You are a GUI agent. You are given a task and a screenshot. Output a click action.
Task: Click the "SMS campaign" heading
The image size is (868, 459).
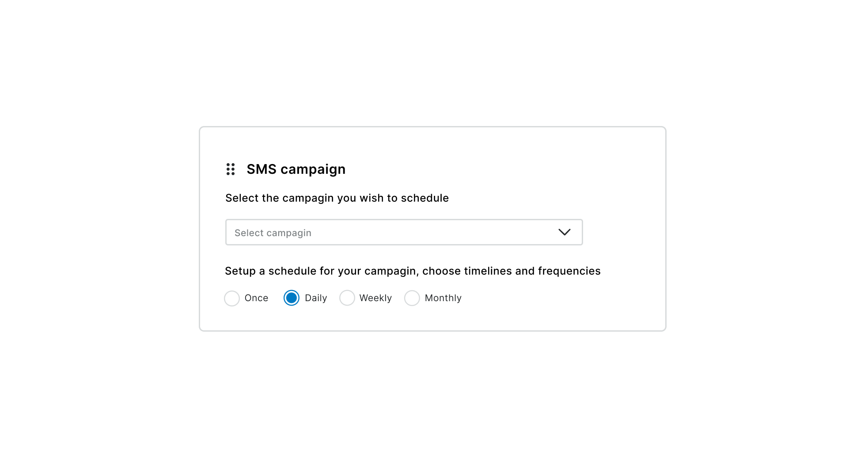[296, 169]
